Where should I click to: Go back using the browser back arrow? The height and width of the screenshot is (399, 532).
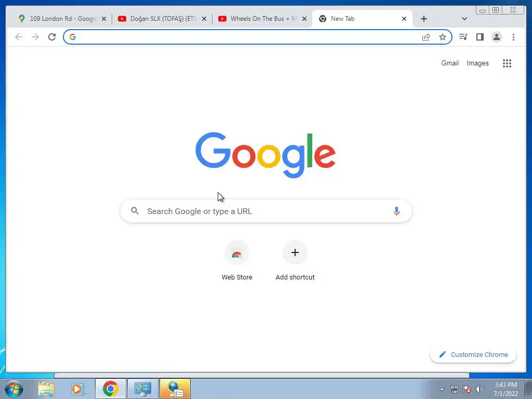click(19, 37)
